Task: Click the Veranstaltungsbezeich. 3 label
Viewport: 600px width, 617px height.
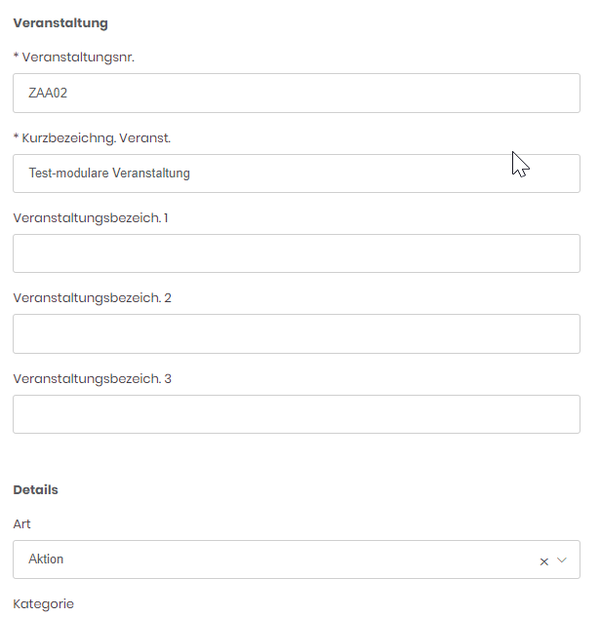Action: (x=92, y=379)
